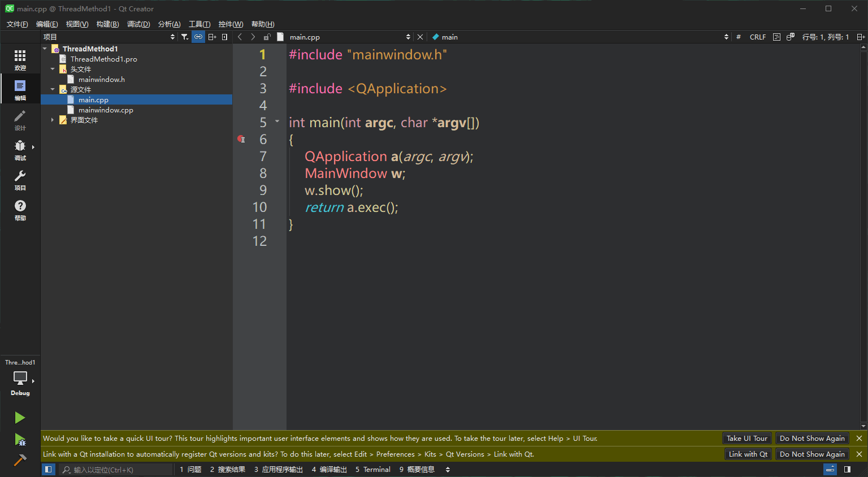Toggle synchronize project tree with editor
Image resolution: width=868 pixels, height=477 pixels.
tap(198, 36)
